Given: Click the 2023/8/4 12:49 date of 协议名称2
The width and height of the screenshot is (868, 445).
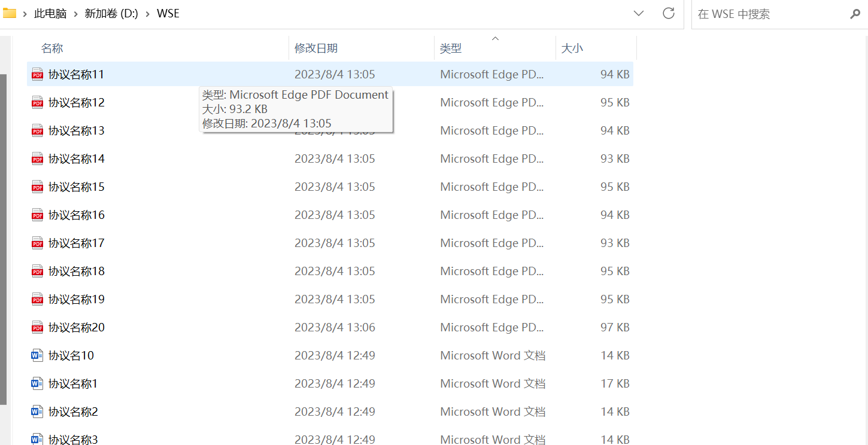Looking at the screenshot, I should [x=335, y=412].
